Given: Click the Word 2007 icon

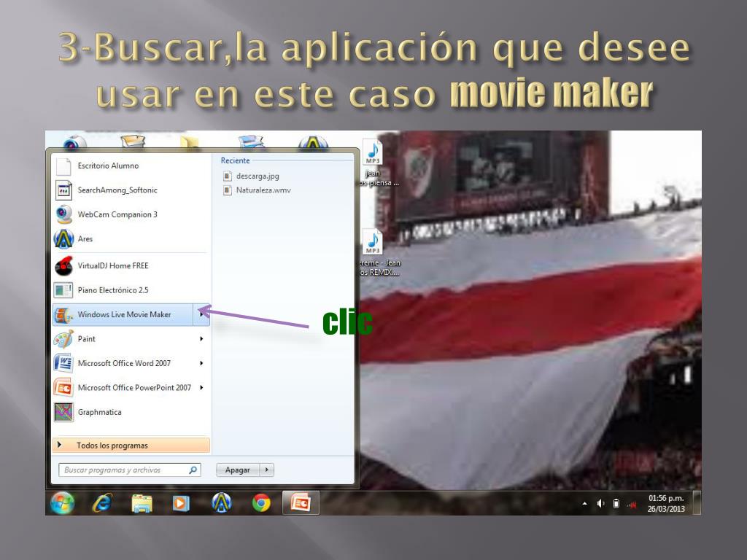Looking at the screenshot, I should click(x=63, y=363).
